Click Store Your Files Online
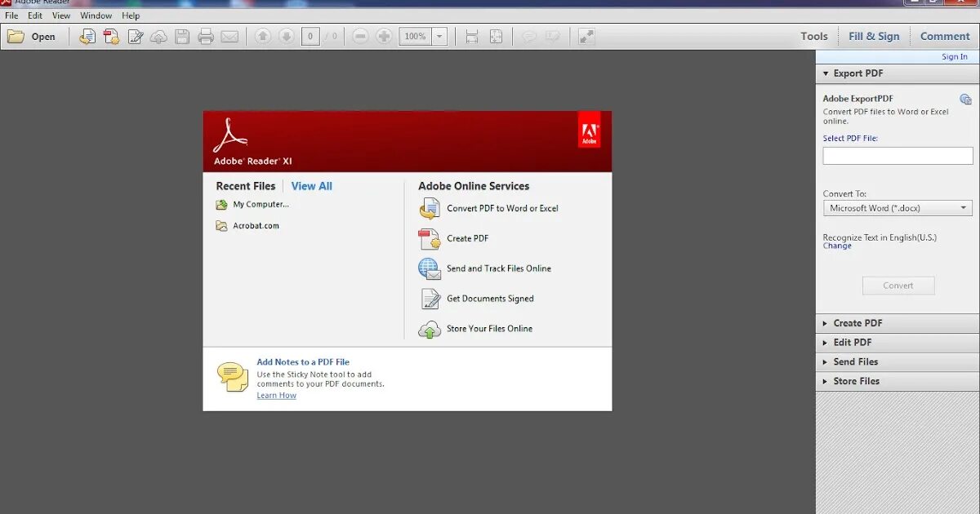Viewport: 980px width, 514px height. point(489,329)
